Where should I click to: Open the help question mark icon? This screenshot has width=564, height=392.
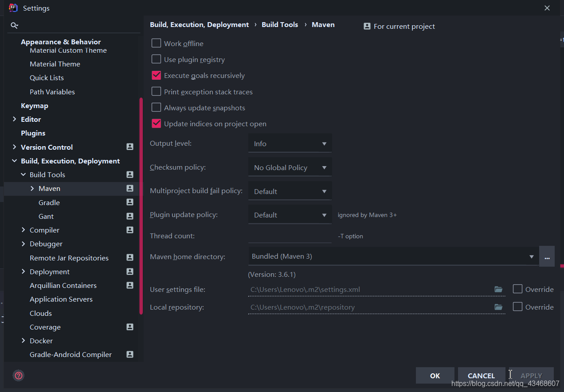tap(19, 376)
